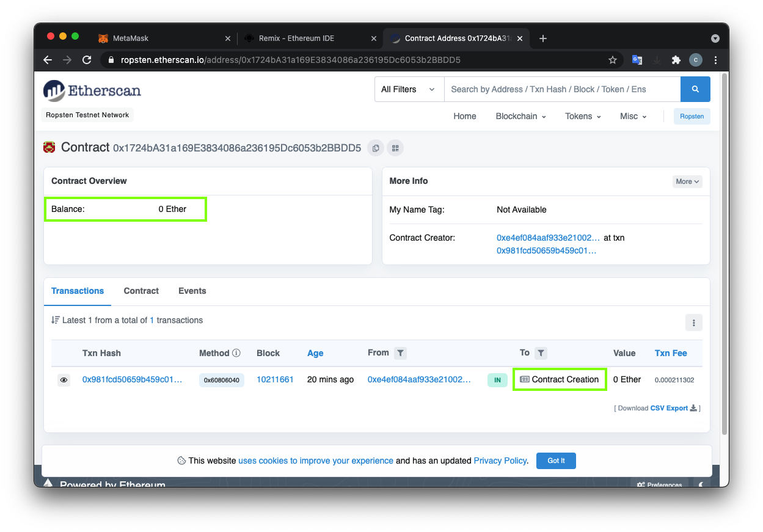Open block 10211661 link

coord(275,379)
